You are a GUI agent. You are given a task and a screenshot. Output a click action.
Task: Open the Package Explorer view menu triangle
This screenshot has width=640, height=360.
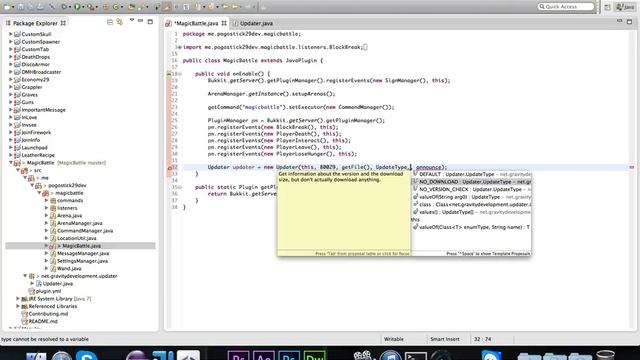click(x=132, y=20)
